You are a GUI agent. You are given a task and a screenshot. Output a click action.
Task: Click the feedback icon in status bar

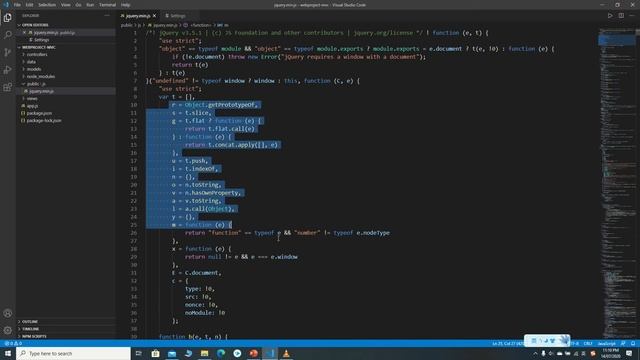(623, 344)
